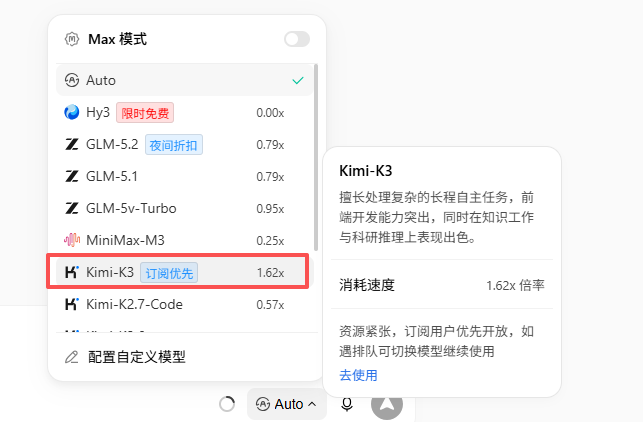This screenshot has height=422, width=643.
Task: Click the model list scrollbar
Action: [316, 157]
